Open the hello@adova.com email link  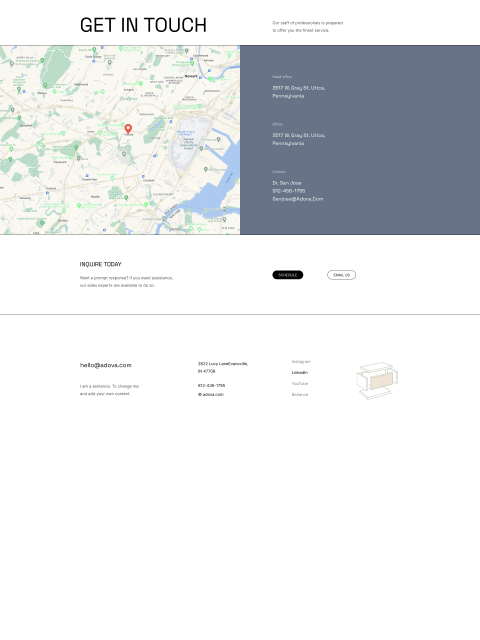point(106,365)
